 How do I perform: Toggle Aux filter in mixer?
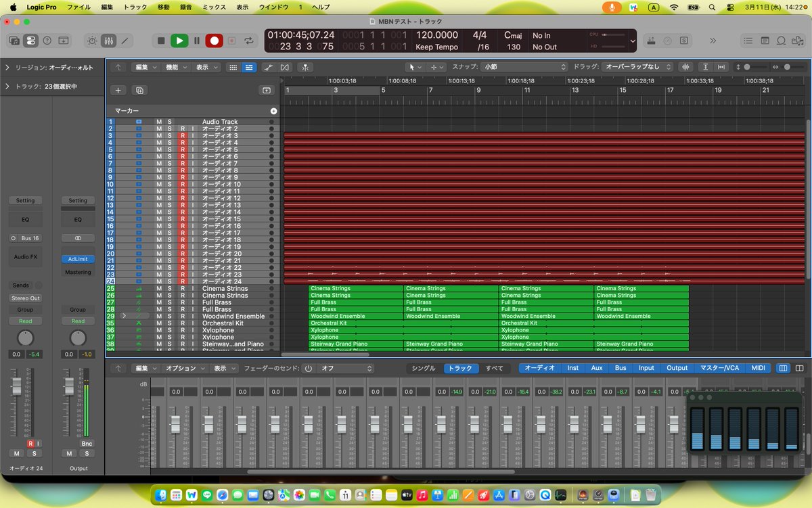[596, 369]
